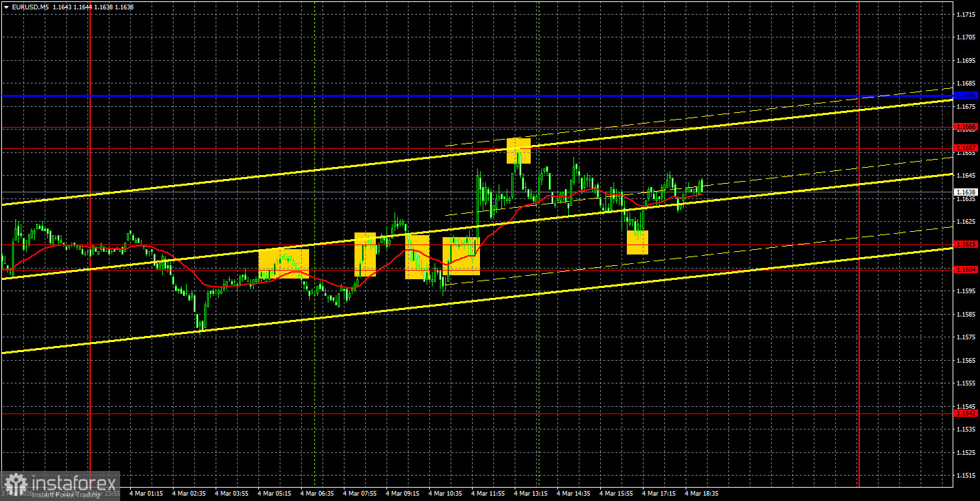This screenshot has height=501, width=980.
Task: Click the 4 Mar 18:35 time label
Action: 702,494
